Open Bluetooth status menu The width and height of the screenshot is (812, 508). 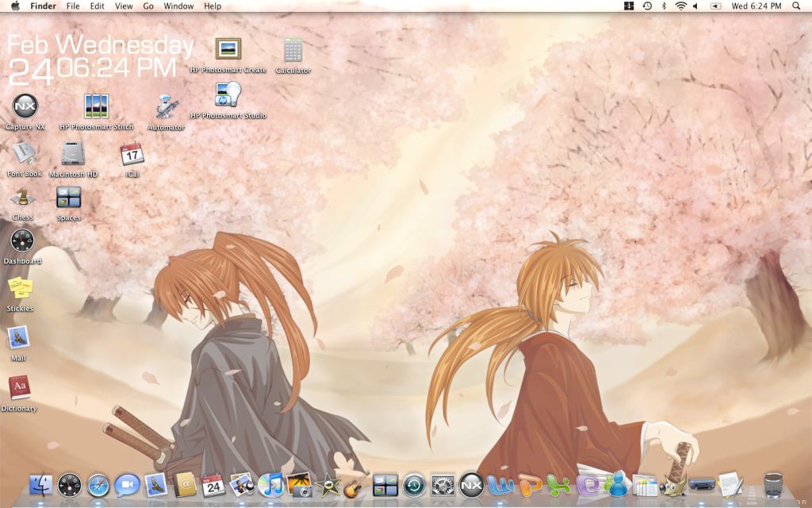[664, 6]
